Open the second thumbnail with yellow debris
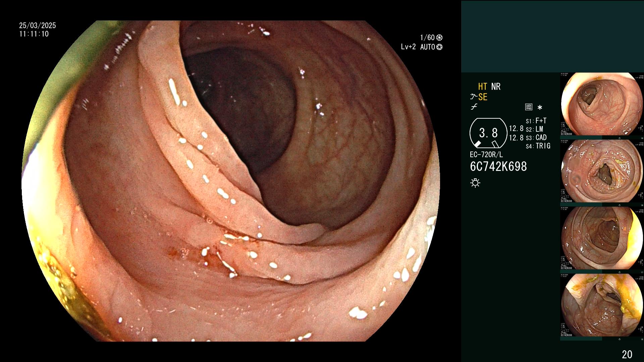The height and width of the screenshot is (362, 644). coord(602,171)
